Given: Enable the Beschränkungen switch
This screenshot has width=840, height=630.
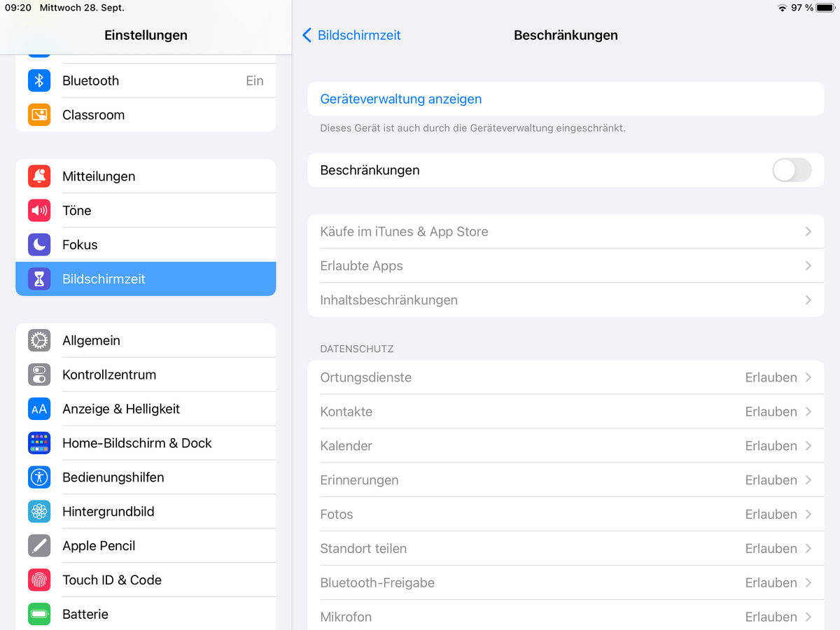Looking at the screenshot, I should click(792, 170).
